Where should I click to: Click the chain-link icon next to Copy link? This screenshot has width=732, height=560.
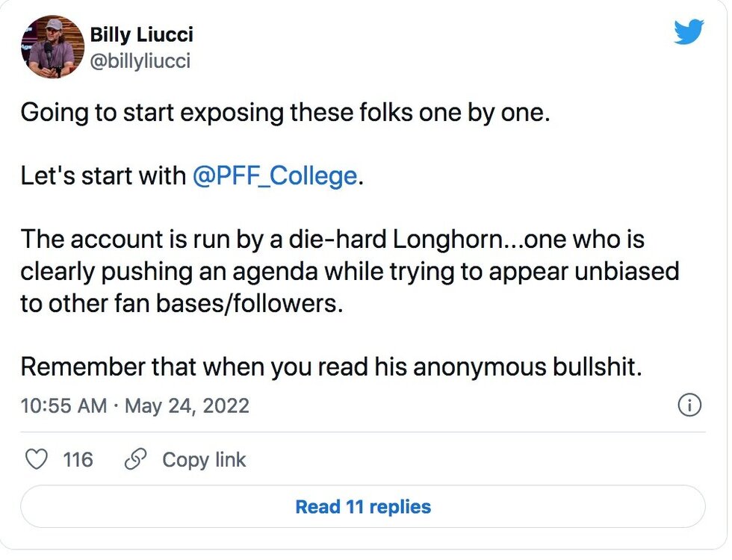tap(135, 460)
